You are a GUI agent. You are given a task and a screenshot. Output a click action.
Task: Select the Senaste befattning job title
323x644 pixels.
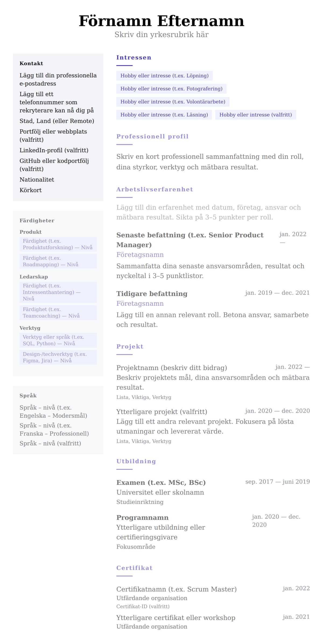[190, 240]
